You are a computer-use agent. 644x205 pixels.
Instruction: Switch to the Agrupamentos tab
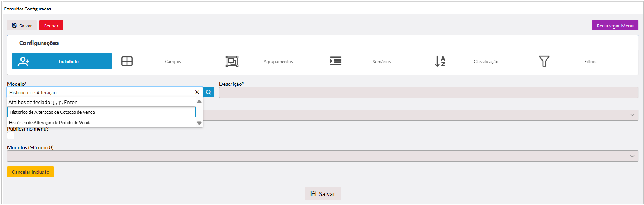click(x=278, y=62)
